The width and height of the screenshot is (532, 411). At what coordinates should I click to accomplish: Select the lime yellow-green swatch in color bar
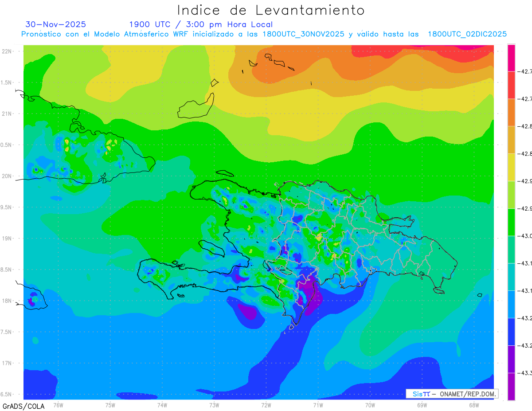(512, 195)
